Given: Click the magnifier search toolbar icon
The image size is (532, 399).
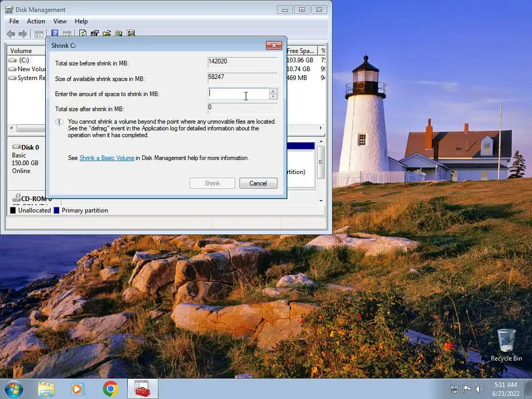Looking at the screenshot, I should [119, 33].
